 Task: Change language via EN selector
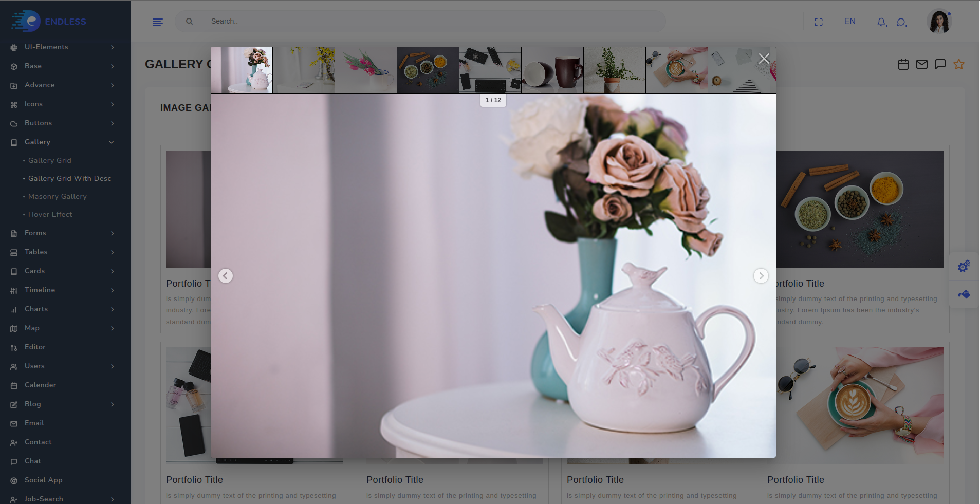(x=849, y=22)
